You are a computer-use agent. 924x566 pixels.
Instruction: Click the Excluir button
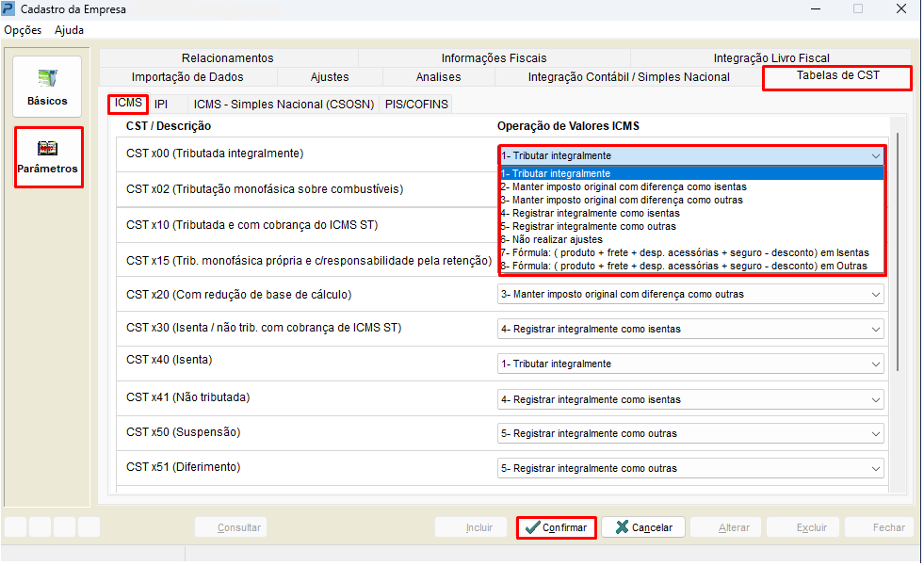802,527
